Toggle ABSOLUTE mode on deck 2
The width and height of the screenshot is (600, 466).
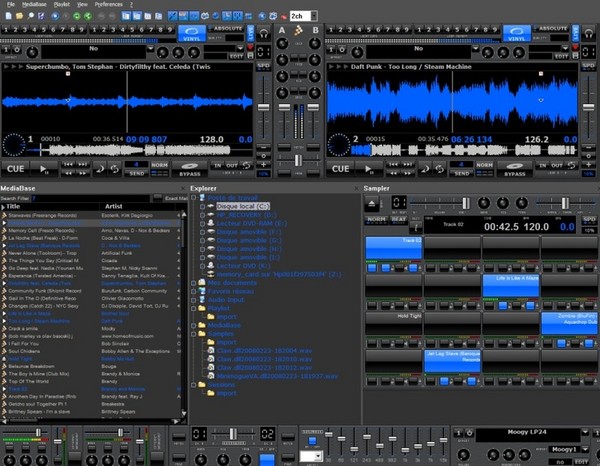click(553, 29)
